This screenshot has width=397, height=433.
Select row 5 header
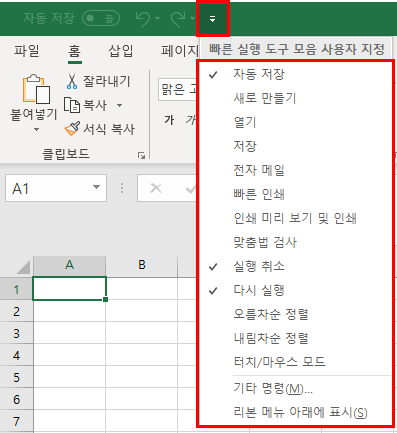16,377
